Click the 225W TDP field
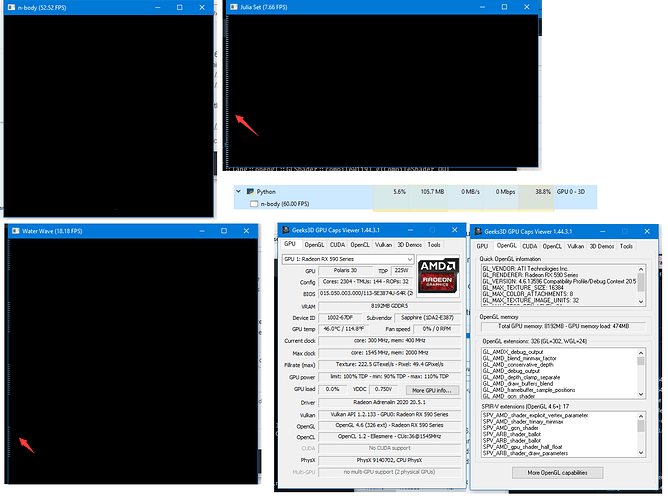The width and height of the screenshot is (668, 500). pyautogui.click(x=401, y=270)
